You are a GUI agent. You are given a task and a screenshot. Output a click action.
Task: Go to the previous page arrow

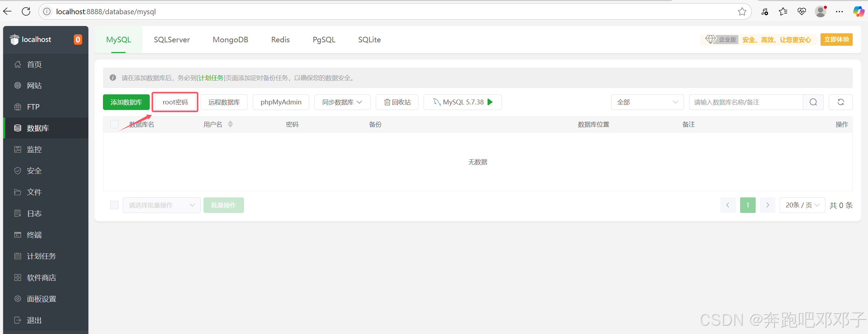728,205
